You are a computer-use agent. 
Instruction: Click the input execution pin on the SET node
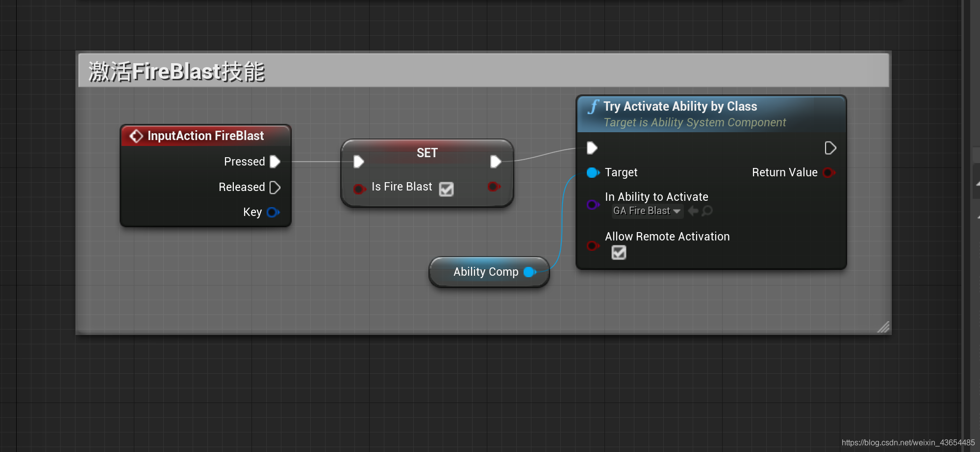(358, 161)
